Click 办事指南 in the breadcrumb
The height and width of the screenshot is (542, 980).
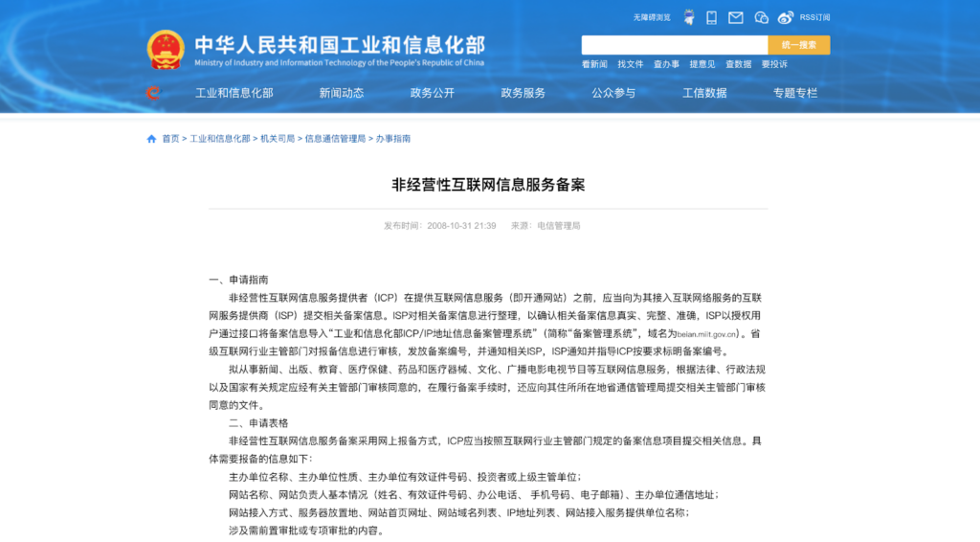pyautogui.click(x=393, y=139)
